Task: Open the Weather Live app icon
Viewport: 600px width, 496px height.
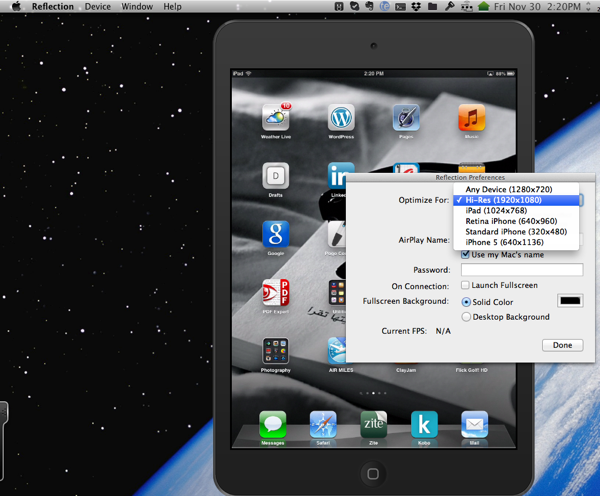Action: click(276, 118)
